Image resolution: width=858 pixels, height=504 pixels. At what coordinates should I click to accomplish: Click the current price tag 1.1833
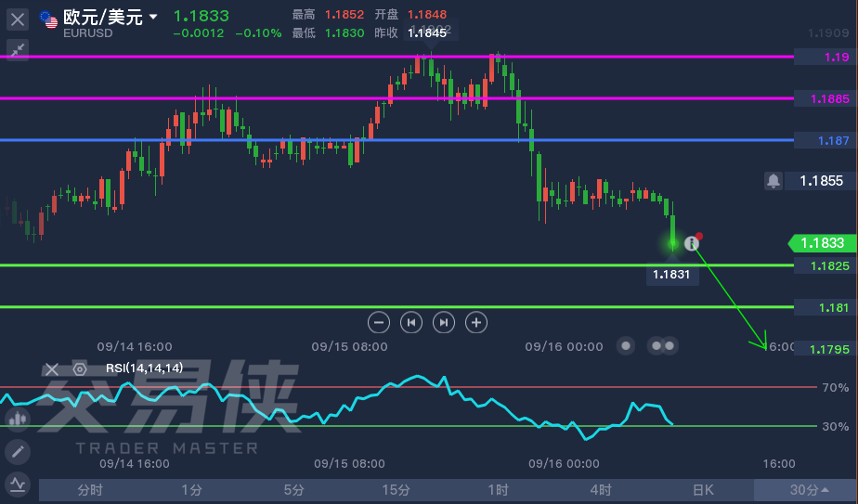point(823,243)
